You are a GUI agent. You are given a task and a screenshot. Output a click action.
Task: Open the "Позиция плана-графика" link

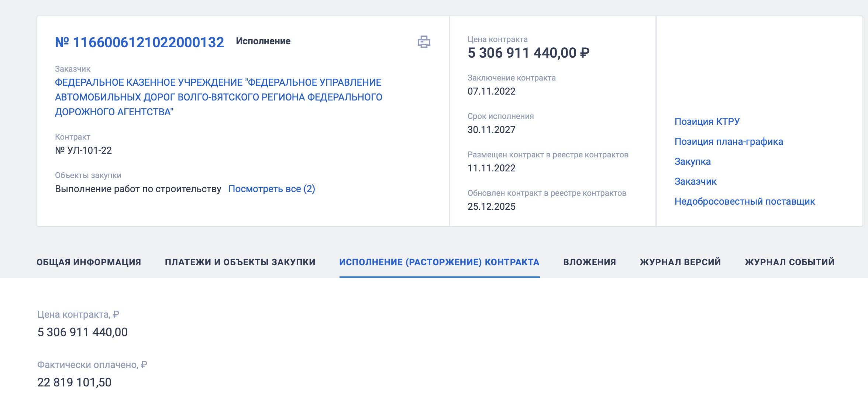click(x=728, y=141)
